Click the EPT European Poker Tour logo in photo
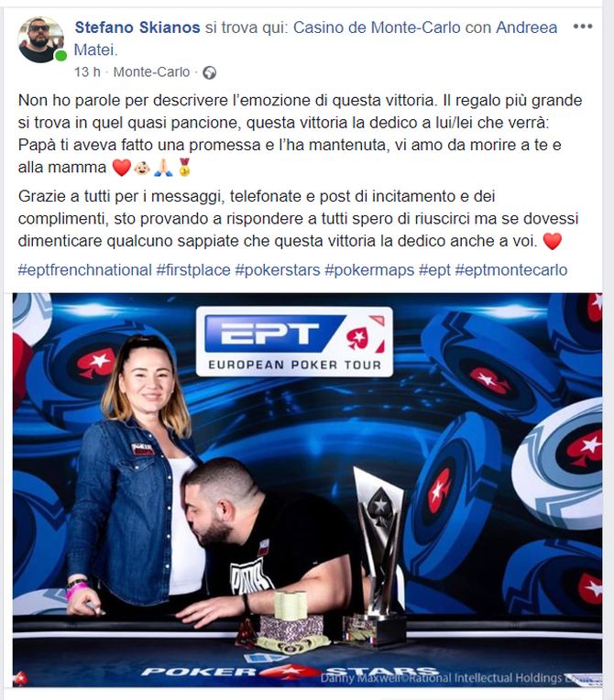The height and width of the screenshot is (700, 614). pyautogui.click(x=294, y=342)
